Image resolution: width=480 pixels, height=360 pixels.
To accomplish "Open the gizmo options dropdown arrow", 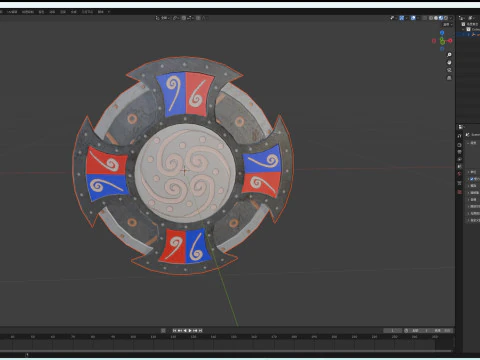I will click(407, 18).
